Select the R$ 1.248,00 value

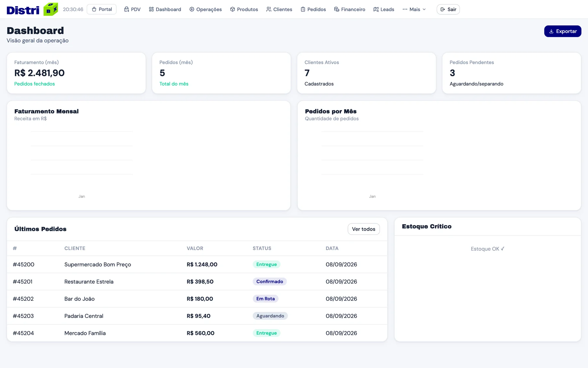pyautogui.click(x=202, y=264)
